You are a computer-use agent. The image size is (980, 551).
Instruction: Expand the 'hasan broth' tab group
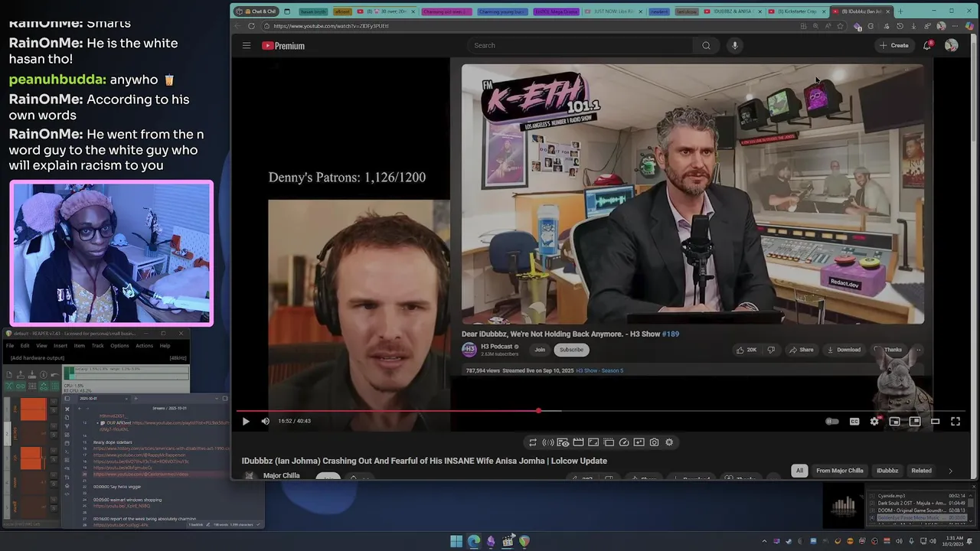pos(313,11)
